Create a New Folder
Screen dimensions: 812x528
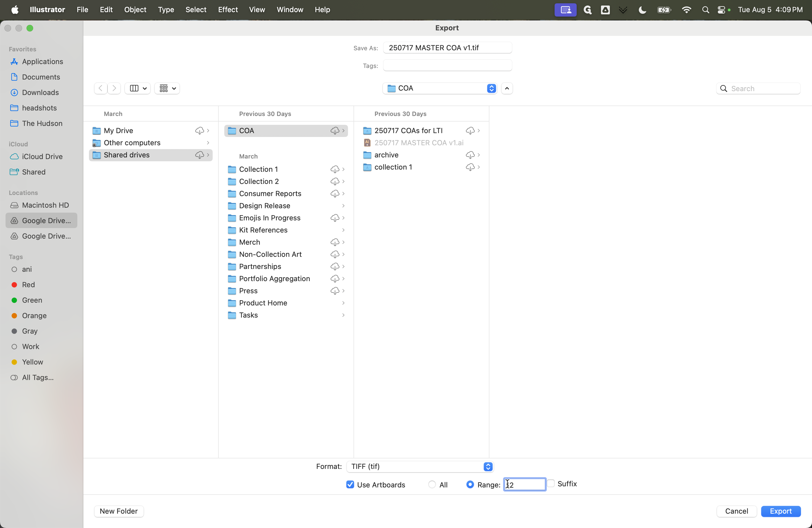tap(119, 511)
